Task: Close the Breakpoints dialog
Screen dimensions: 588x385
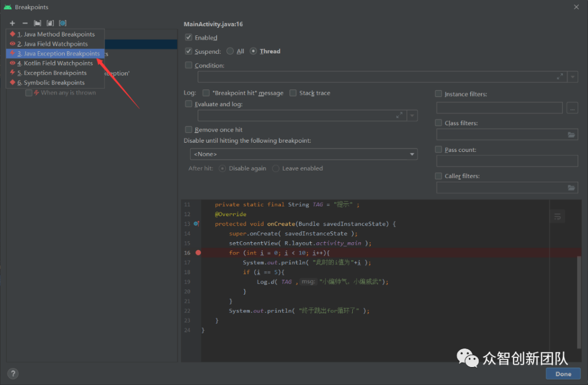Action: tap(577, 7)
